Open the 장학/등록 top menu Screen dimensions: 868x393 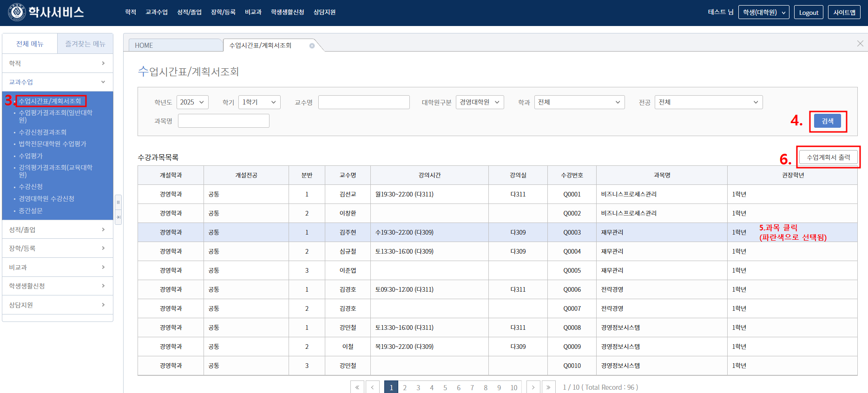(223, 12)
